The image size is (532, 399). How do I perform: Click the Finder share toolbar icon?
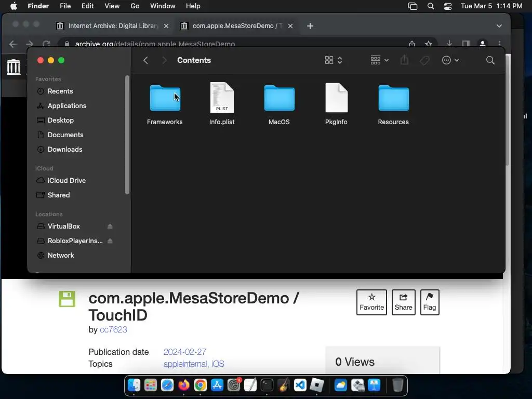pyautogui.click(x=404, y=60)
